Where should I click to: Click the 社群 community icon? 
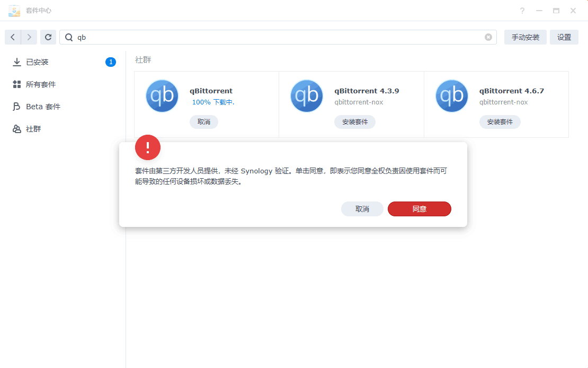17,129
